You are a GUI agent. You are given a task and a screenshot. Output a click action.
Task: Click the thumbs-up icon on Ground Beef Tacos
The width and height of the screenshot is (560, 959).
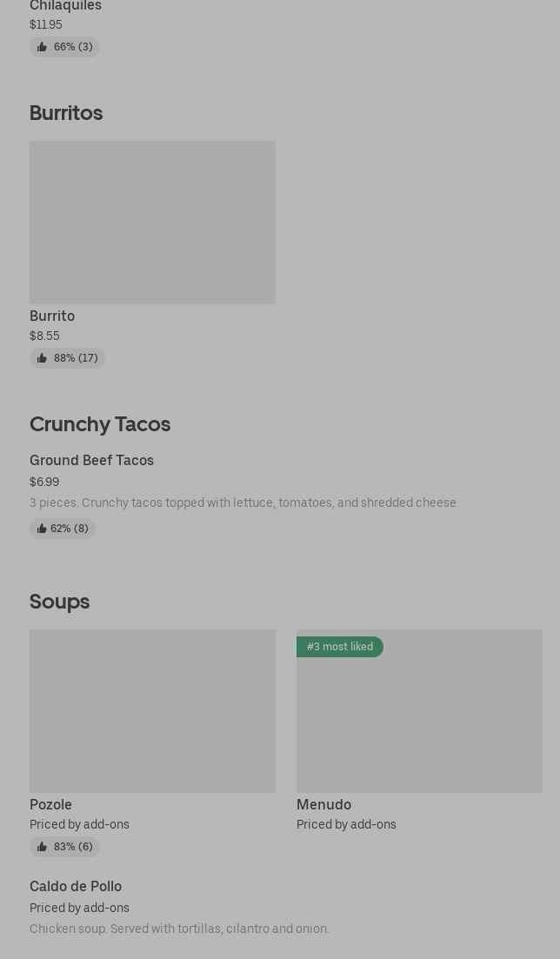41,529
